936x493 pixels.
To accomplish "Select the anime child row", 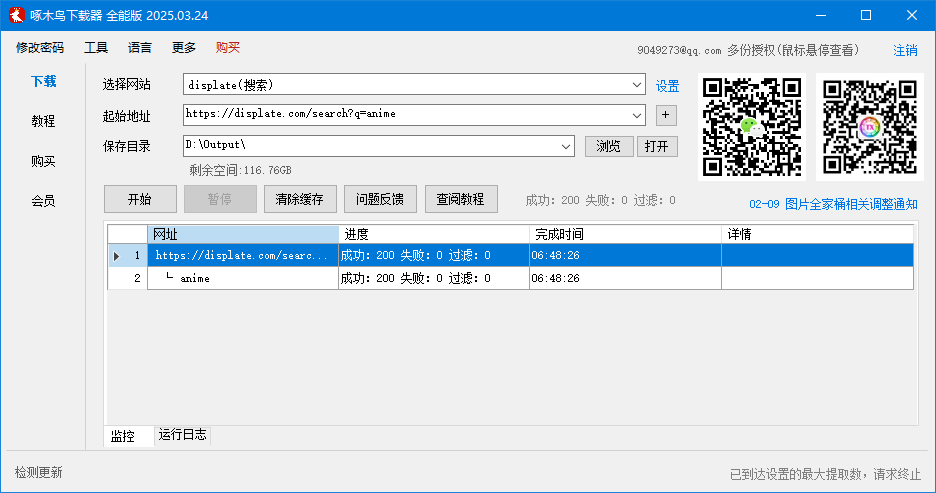I will (x=510, y=278).
